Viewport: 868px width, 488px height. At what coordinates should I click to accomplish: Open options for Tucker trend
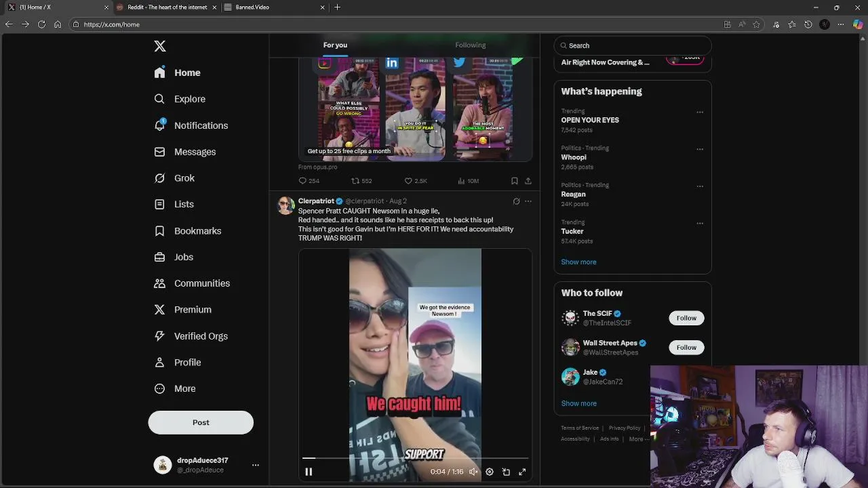pos(700,224)
